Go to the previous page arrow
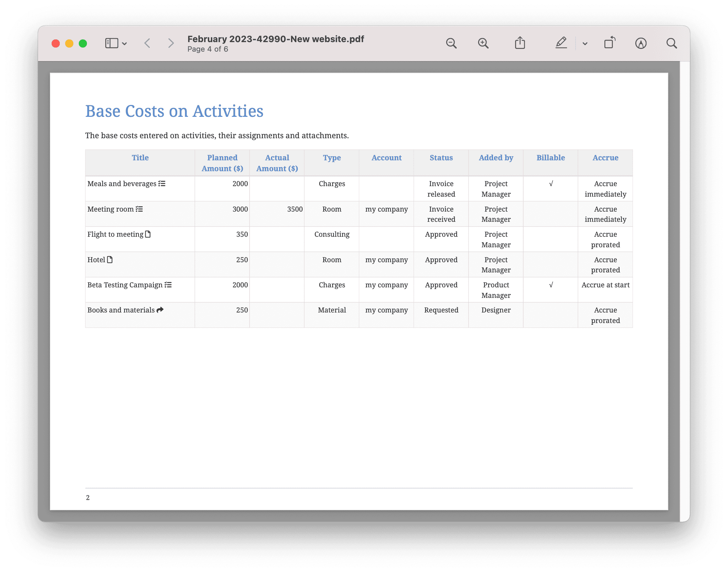 click(147, 43)
